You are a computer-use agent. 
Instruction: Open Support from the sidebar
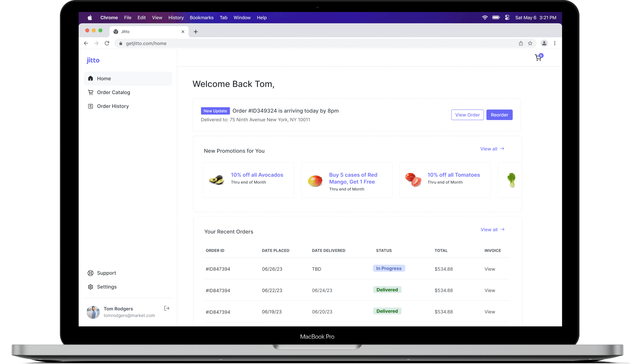106,273
